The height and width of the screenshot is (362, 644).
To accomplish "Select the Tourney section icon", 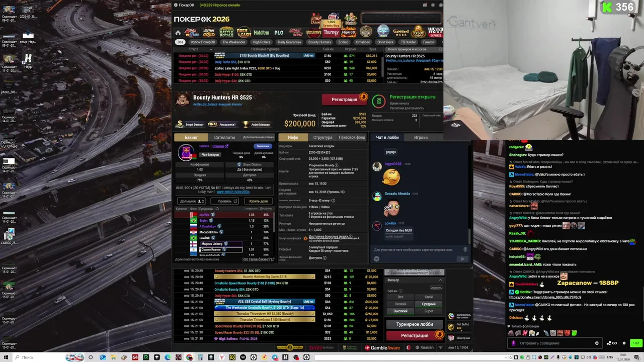I will 331,32.
